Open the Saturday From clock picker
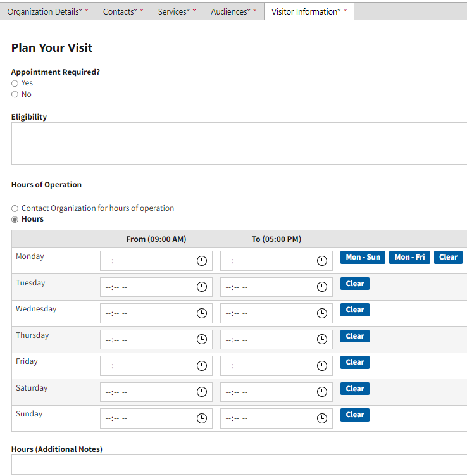Viewport: 467px width, 476px height. tap(202, 392)
